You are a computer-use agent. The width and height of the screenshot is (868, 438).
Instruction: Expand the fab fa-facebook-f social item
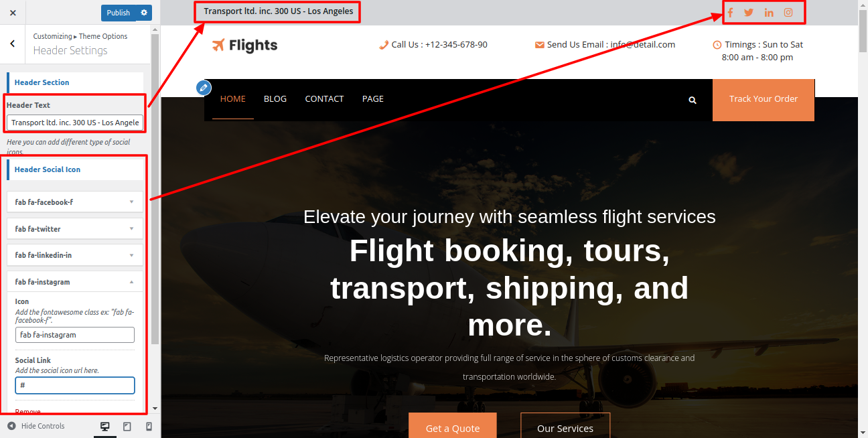tap(75, 202)
